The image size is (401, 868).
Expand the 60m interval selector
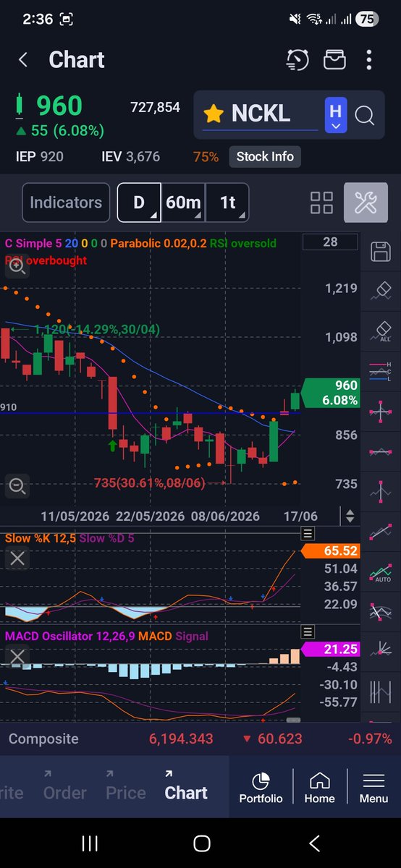tap(183, 203)
